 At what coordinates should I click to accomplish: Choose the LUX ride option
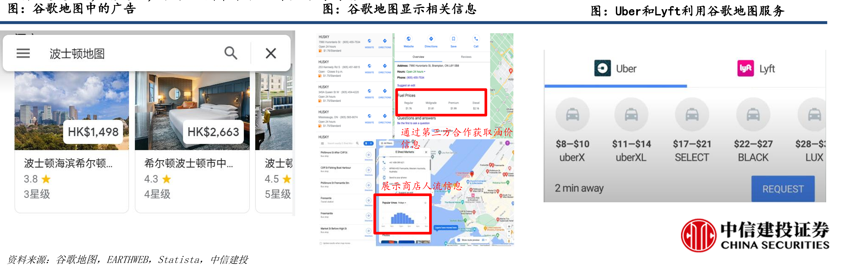tap(811, 130)
